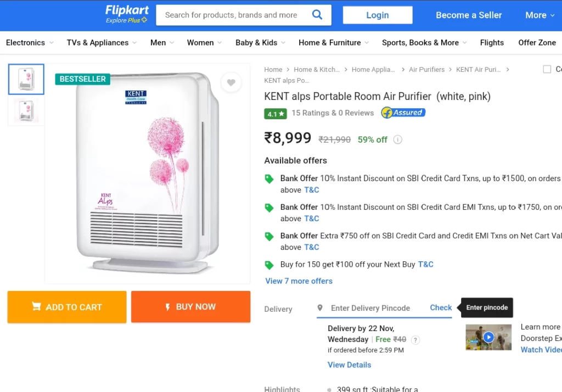Open the Flights menu item

(x=492, y=43)
